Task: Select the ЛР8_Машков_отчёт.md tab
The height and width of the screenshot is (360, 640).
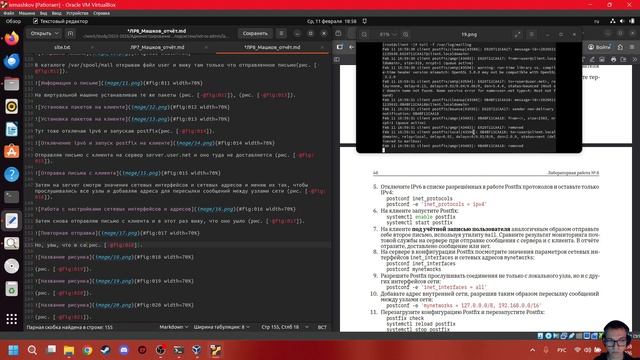Action: pos(272,47)
